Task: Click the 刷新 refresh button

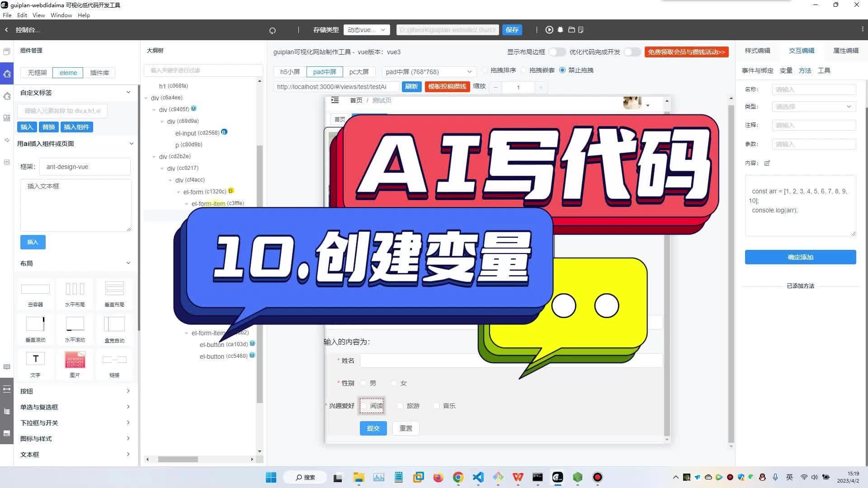Action: (411, 86)
